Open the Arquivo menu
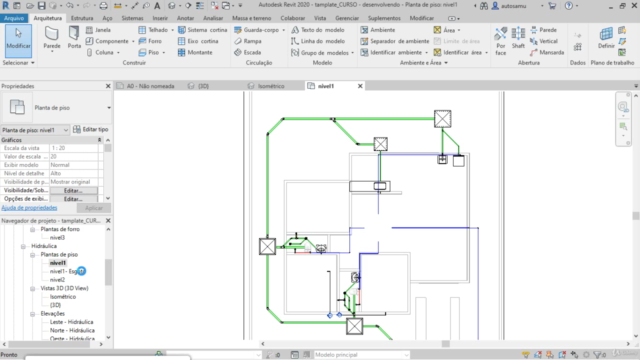This screenshot has height=360, width=640. pyautogui.click(x=14, y=18)
